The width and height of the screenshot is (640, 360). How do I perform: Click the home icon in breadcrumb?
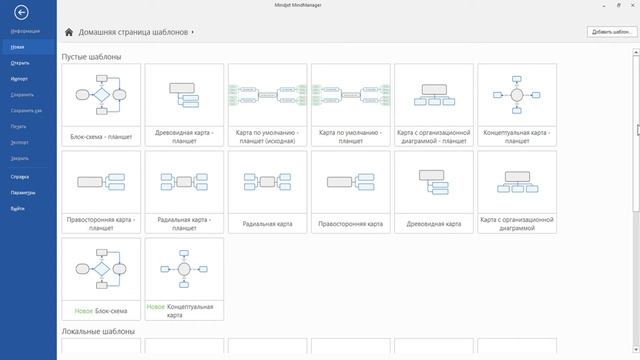[69, 32]
